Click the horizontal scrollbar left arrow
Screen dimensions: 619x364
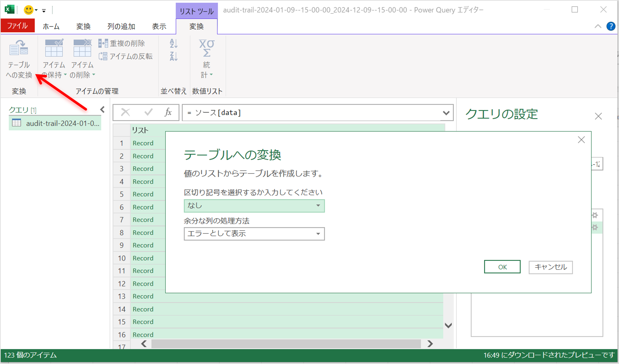coord(144,344)
